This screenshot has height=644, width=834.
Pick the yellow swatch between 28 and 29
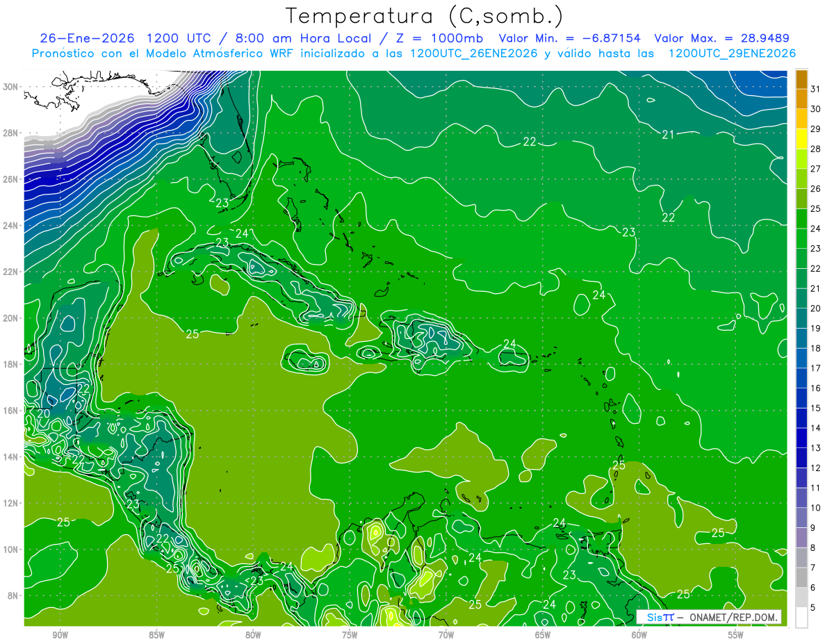[801, 139]
